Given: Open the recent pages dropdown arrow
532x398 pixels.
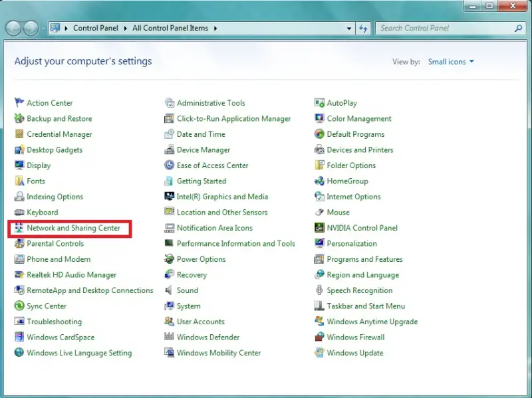Looking at the screenshot, I should click(x=43, y=29).
